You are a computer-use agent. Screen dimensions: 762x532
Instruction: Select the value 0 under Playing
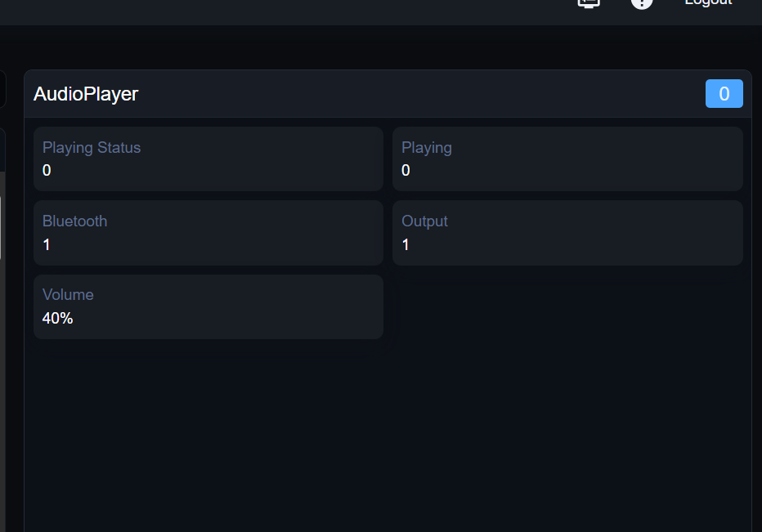coord(406,171)
